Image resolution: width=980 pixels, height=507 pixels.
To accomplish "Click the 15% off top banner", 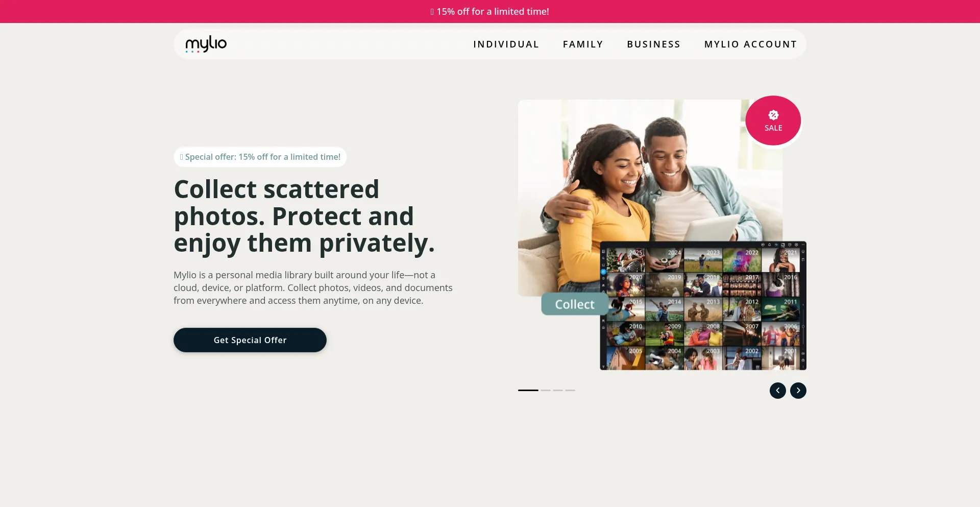I will [490, 11].
